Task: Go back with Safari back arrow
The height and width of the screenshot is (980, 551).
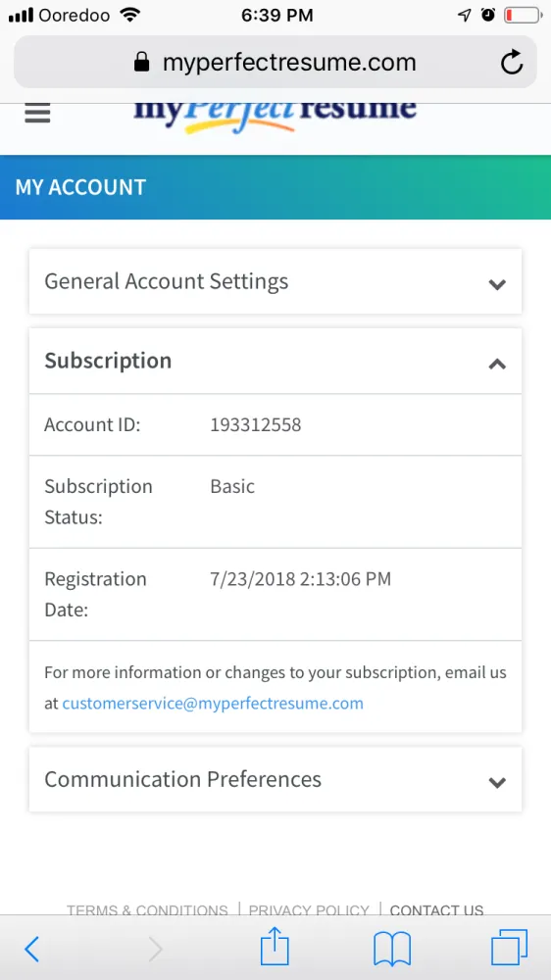Action: click(31, 950)
